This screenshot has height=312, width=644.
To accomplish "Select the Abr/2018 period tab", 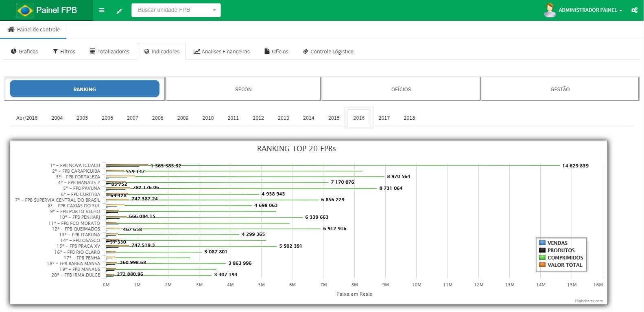I will [27, 118].
